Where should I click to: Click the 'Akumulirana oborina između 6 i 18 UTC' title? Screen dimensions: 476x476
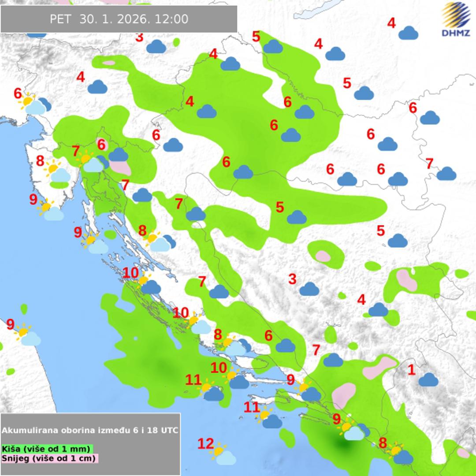click(x=90, y=430)
